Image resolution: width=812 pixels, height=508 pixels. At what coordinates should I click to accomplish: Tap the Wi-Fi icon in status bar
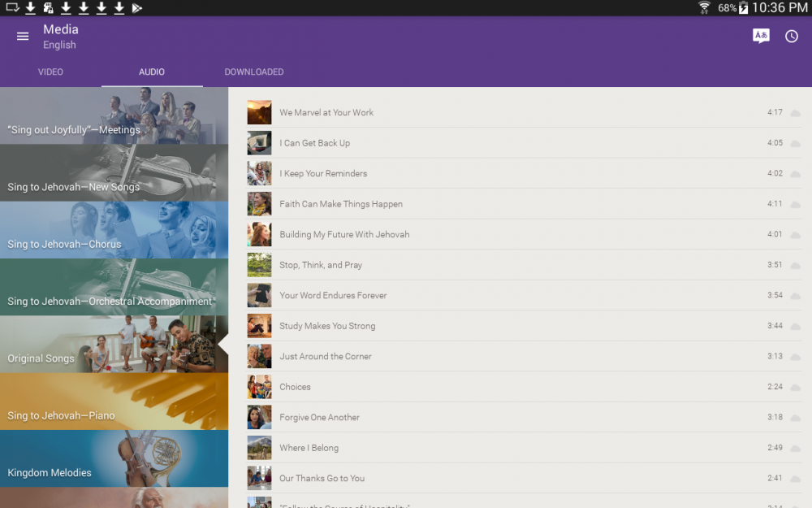[x=704, y=8]
